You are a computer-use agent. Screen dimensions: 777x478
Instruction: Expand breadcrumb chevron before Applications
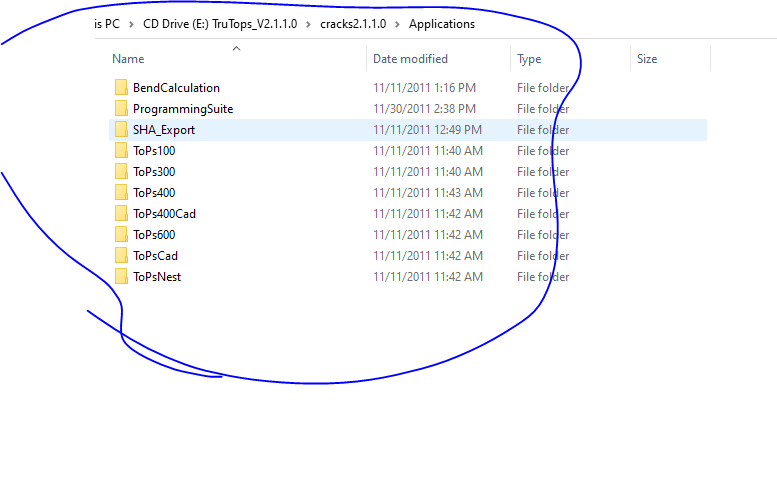(397, 24)
